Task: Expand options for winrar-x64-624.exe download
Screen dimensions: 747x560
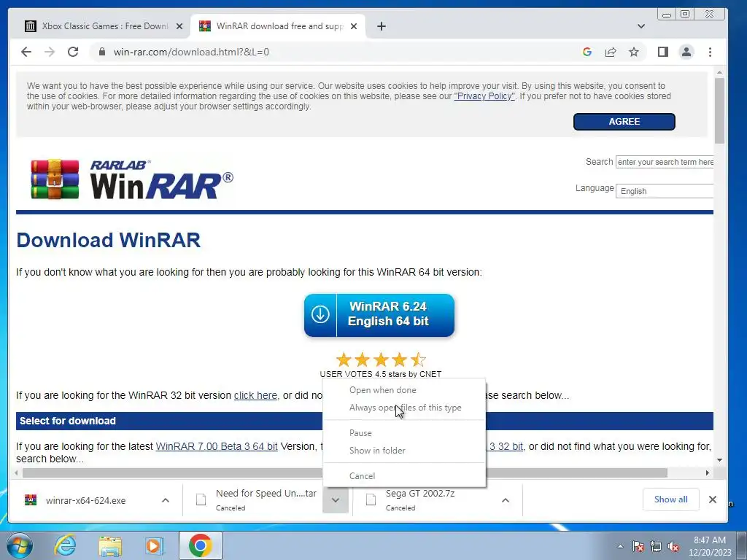Action: click(166, 500)
